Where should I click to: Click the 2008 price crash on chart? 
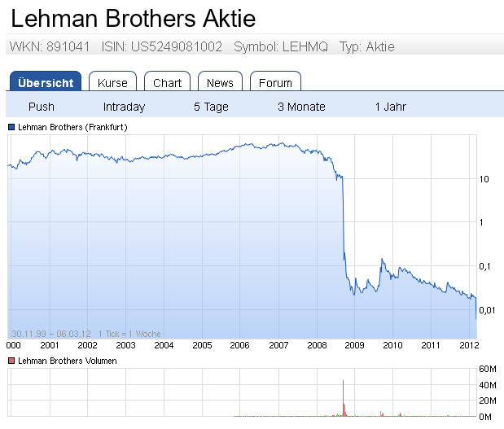[343, 220]
